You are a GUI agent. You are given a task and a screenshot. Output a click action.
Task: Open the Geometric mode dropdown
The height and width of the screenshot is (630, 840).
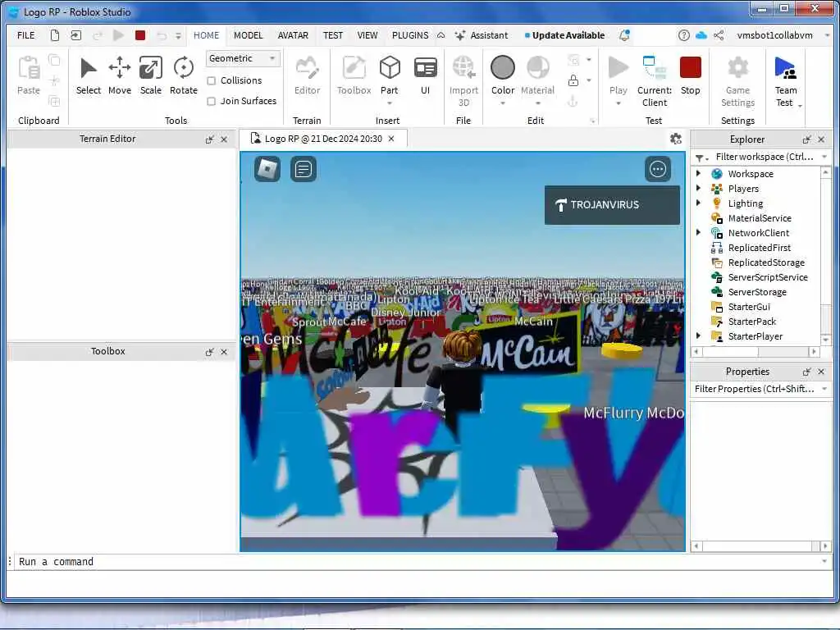[x=243, y=58]
